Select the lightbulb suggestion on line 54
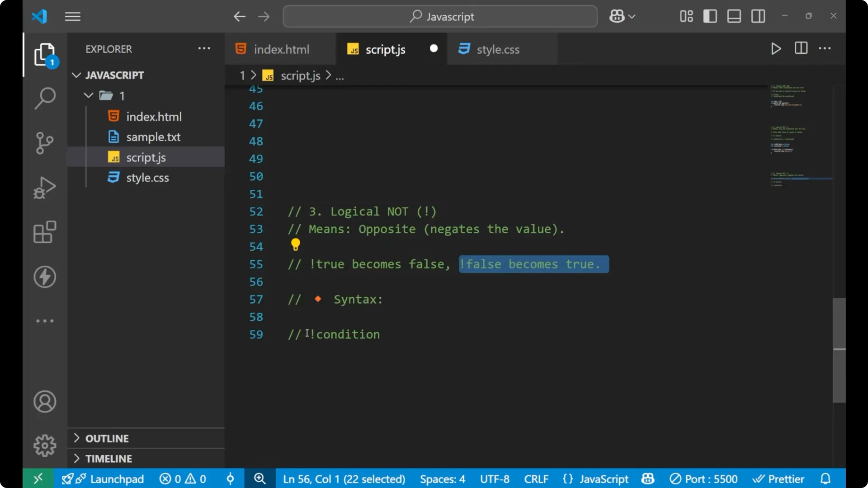The height and width of the screenshot is (488, 868). (x=295, y=244)
